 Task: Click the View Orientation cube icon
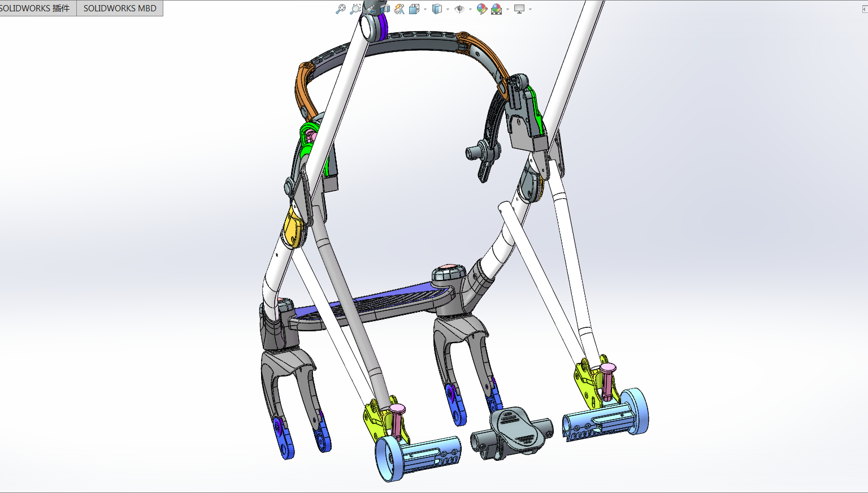pyautogui.click(x=414, y=9)
